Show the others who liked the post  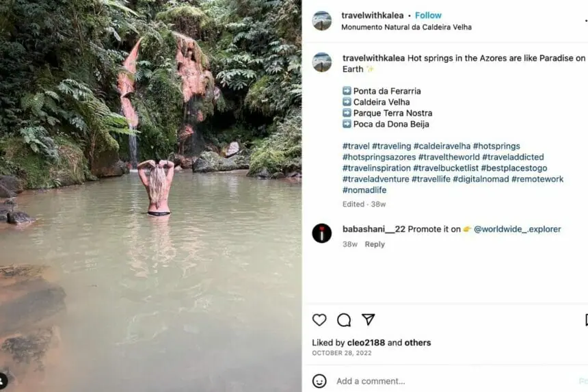tap(418, 343)
